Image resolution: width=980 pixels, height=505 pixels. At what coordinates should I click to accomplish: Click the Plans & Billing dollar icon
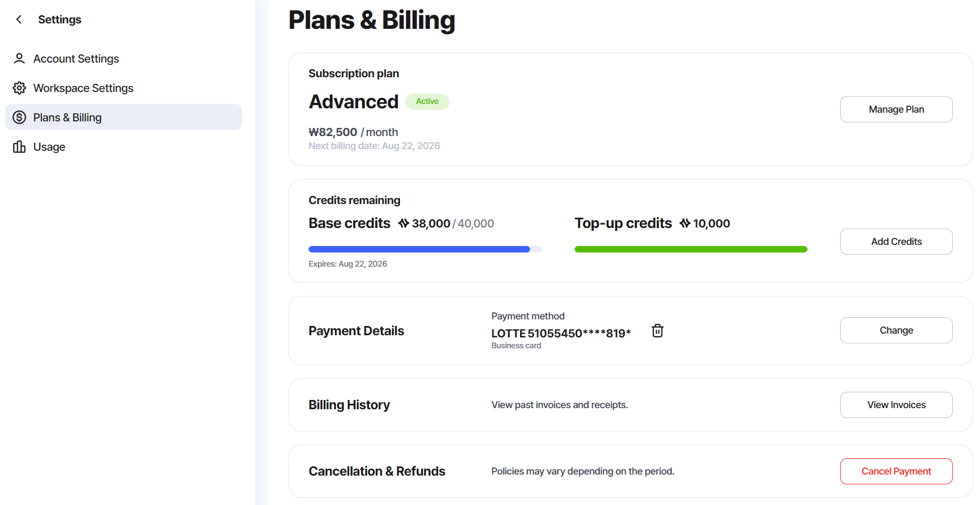pyautogui.click(x=20, y=117)
